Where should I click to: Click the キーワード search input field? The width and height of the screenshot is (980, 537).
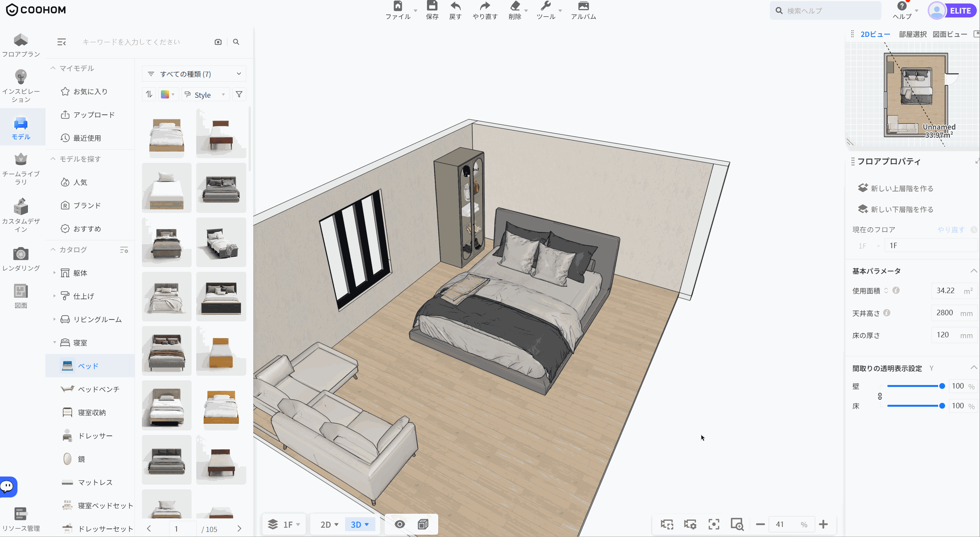[x=143, y=42]
